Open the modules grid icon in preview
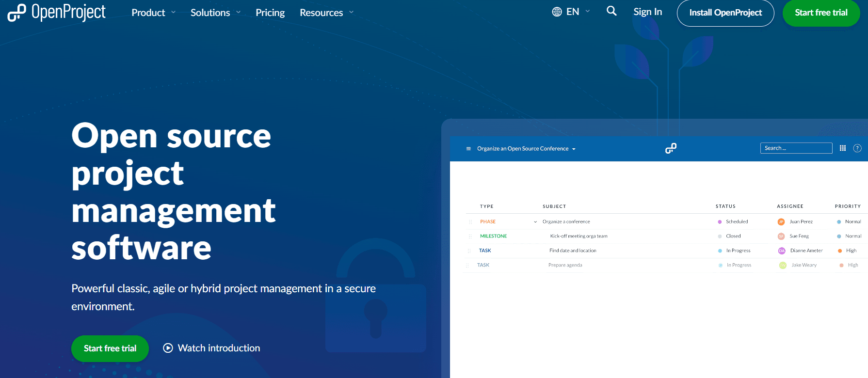The width and height of the screenshot is (868, 378). pos(843,148)
